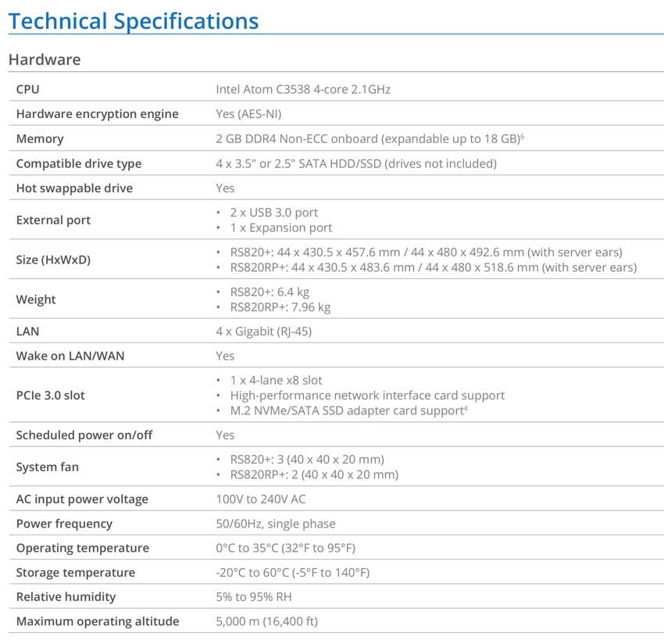Click the Intel Atom C3538 CPU value
Viewport: 664px width, 644px height.
303,89
